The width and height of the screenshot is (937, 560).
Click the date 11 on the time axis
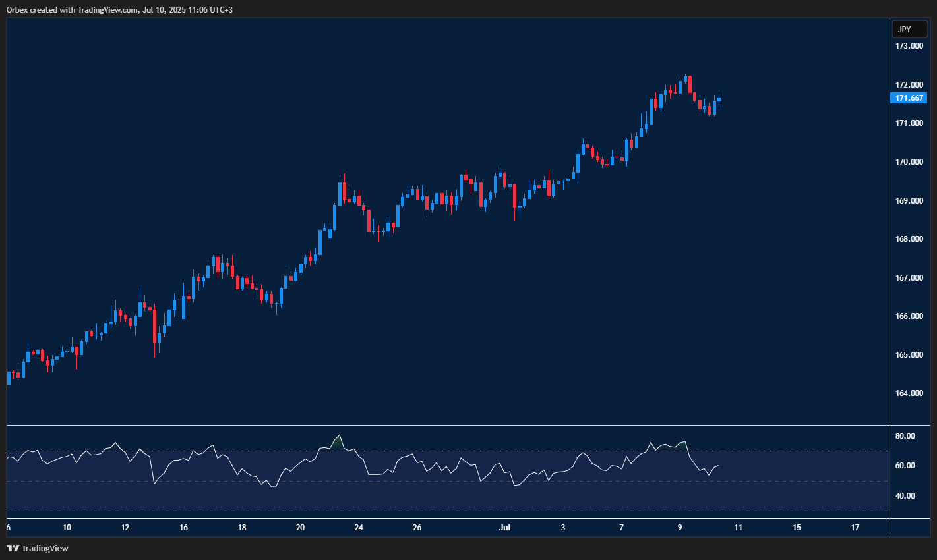click(x=738, y=527)
